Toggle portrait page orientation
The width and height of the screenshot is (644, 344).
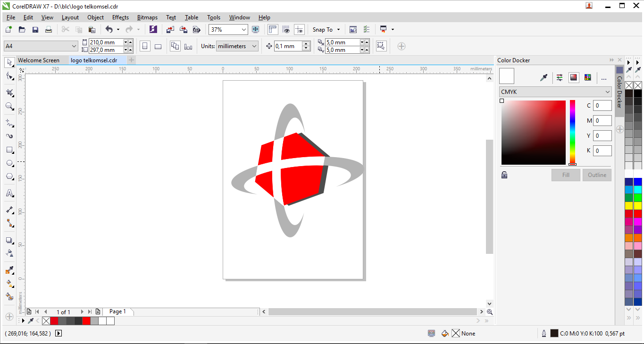[145, 46]
